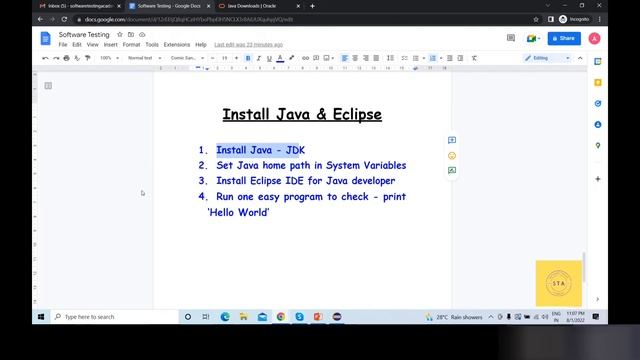Click the Share button

click(564, 38)
